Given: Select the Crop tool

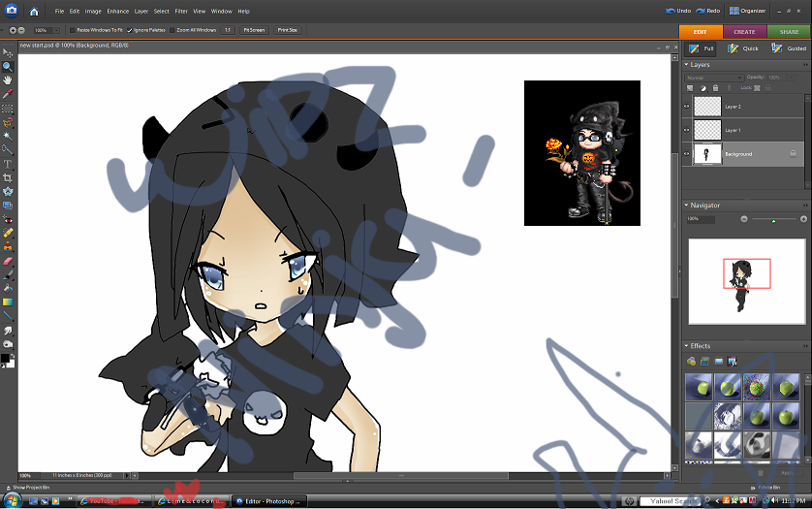Looking at the screenshot, I should [x=8, y=177].
